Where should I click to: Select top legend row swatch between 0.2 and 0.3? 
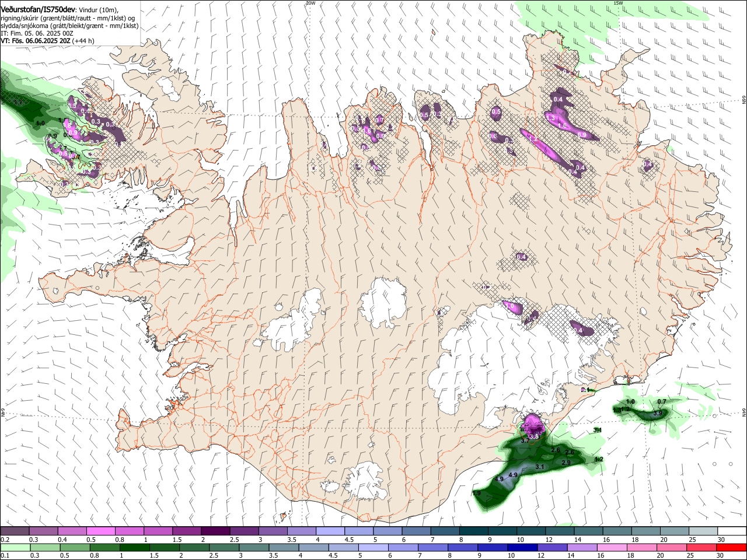(15, 531)
